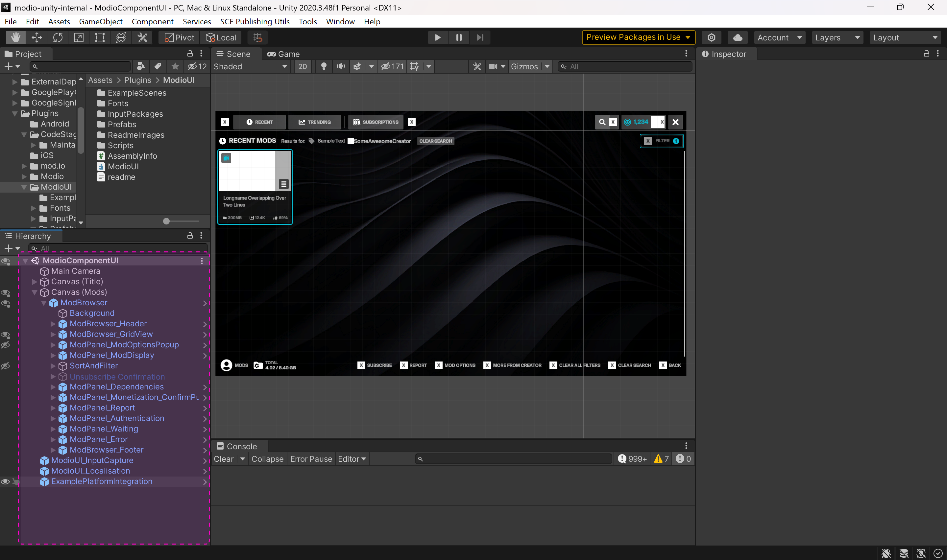Clear the Console log
The image size is (947, 560).
[x=224, y=459]
